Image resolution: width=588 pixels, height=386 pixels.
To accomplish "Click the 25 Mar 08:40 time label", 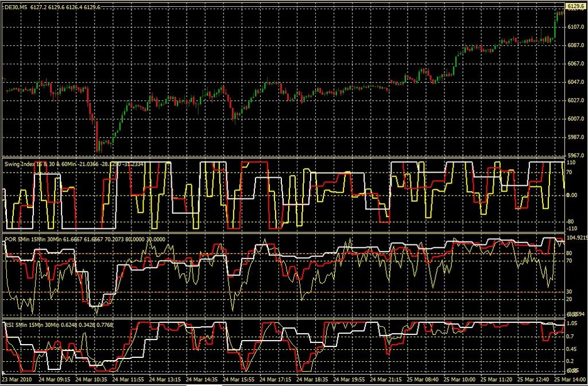I will click(422, 379).
